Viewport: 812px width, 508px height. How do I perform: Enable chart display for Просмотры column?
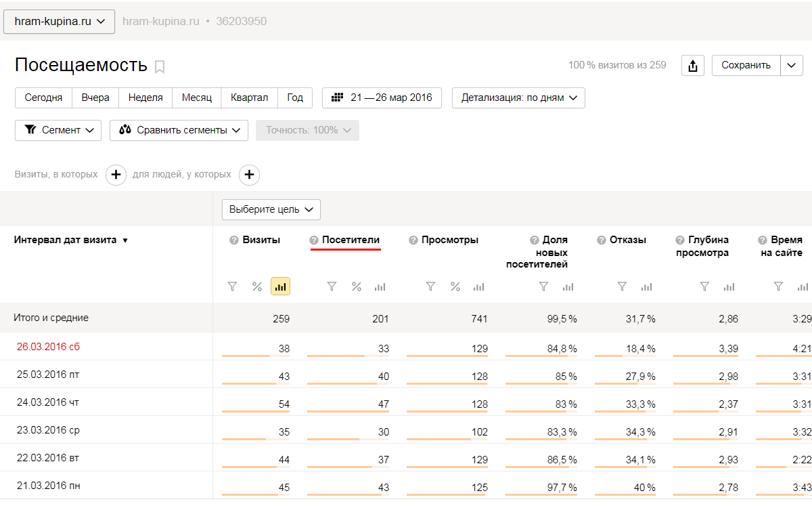[478, 287]
